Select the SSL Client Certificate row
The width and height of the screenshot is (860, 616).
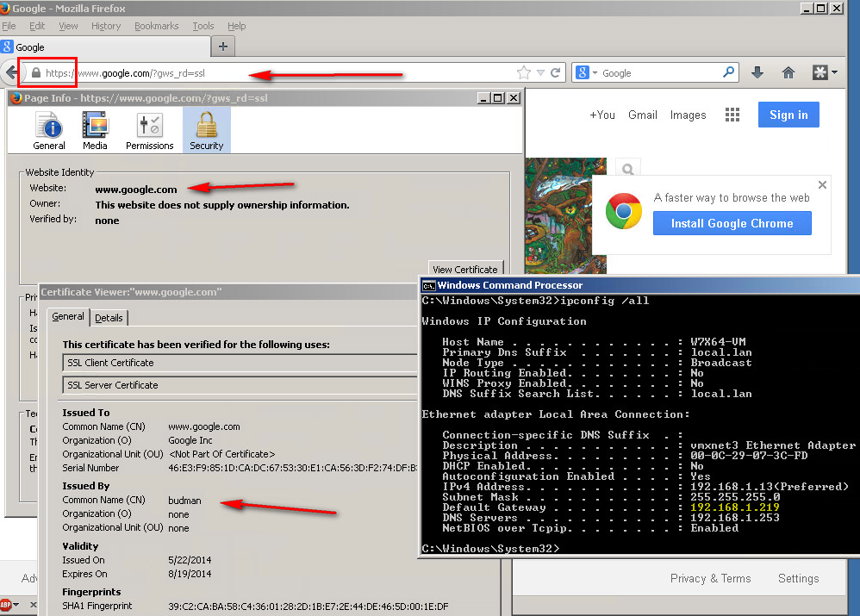point(240,363)
